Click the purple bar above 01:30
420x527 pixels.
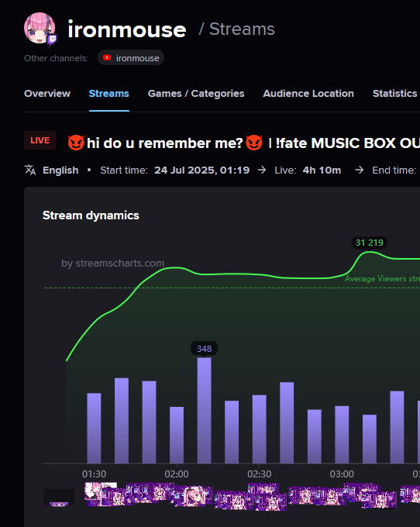point(94,428)
